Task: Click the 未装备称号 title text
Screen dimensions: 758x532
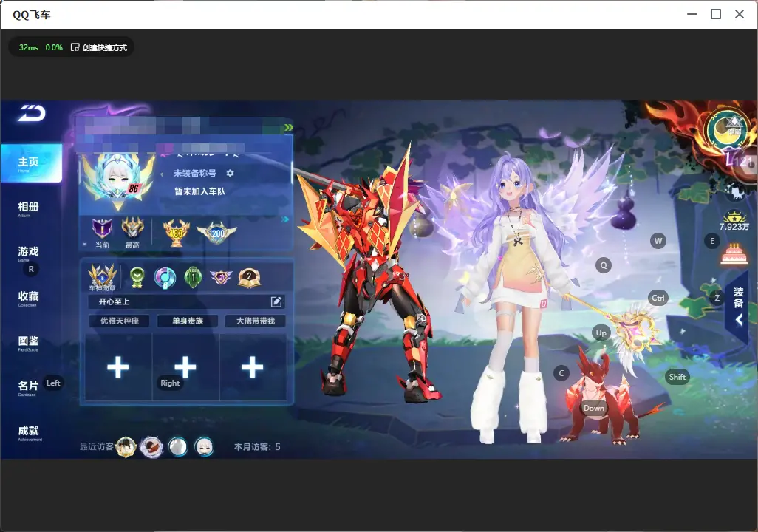Action: [x=195, y=173]
